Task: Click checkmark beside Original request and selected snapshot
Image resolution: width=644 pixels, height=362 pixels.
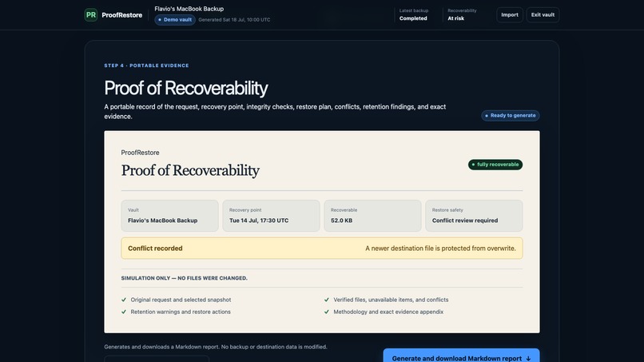Action: (x=124, y=300)
